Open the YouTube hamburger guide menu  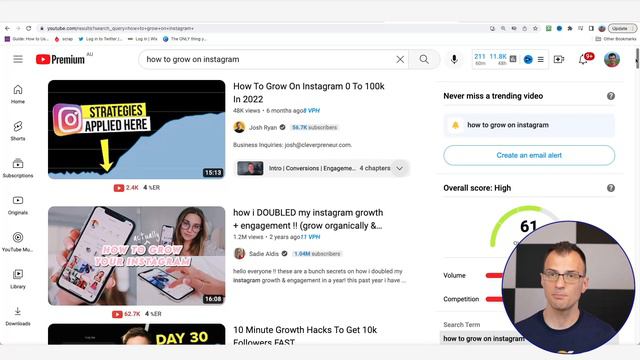click(x=18, y=59)
